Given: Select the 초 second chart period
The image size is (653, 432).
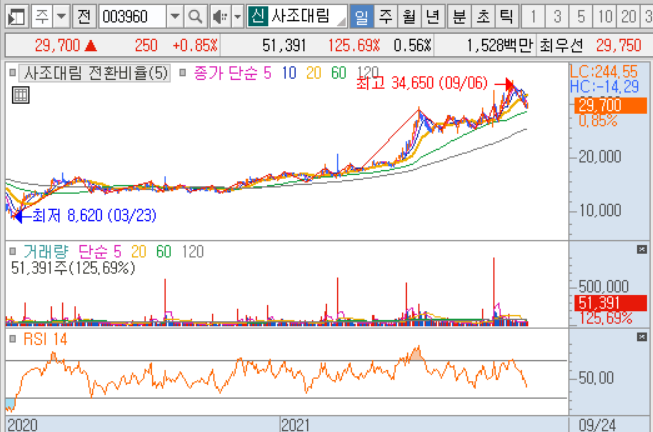Looking at the screenshot, I should 483,17.
